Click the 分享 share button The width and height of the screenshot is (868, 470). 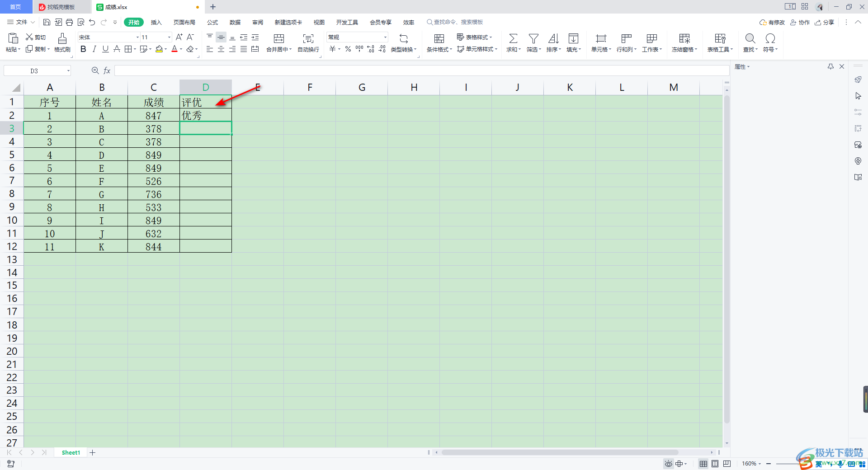point(825,22)
